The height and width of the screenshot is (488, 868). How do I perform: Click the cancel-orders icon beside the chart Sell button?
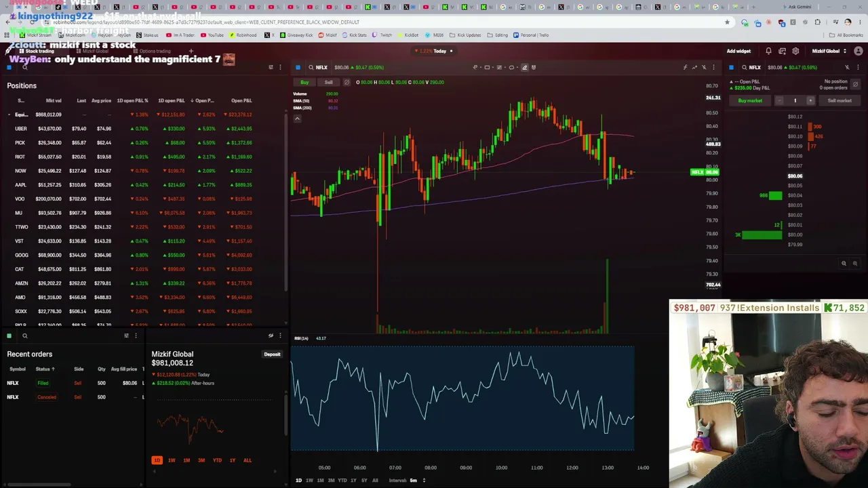(347, 83)
